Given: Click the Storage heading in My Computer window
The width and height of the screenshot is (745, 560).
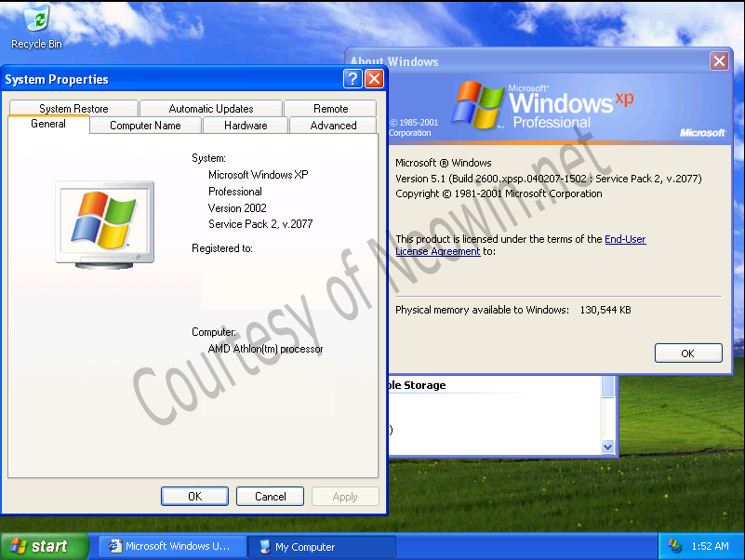Looking at the screenshot, I should coord(418,385).
